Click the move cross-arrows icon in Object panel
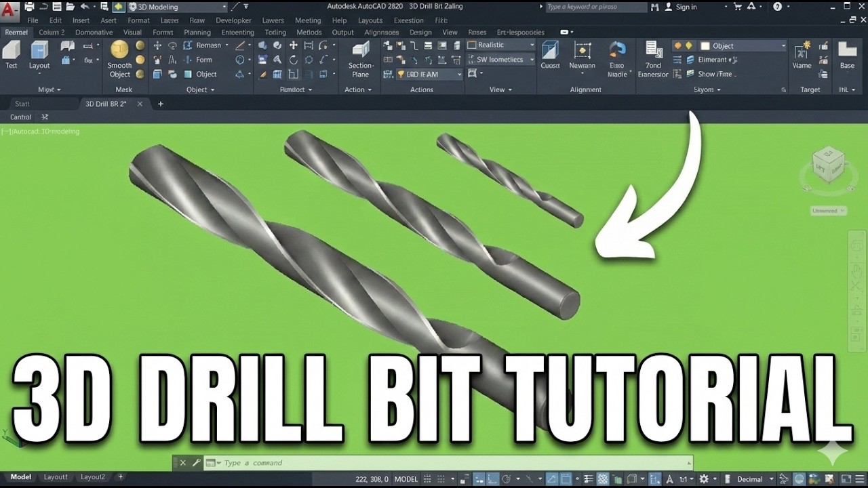Screen dimensions: 868x488 [157, 45]
